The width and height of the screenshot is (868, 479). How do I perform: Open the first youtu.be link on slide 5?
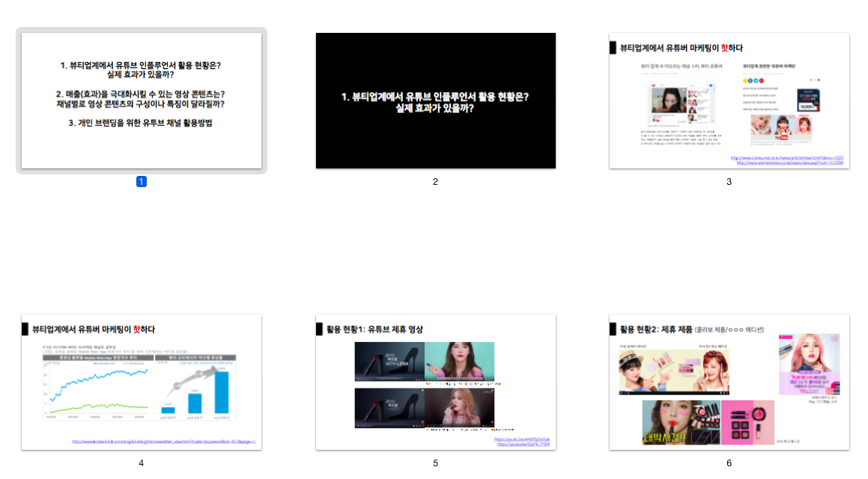522,439
